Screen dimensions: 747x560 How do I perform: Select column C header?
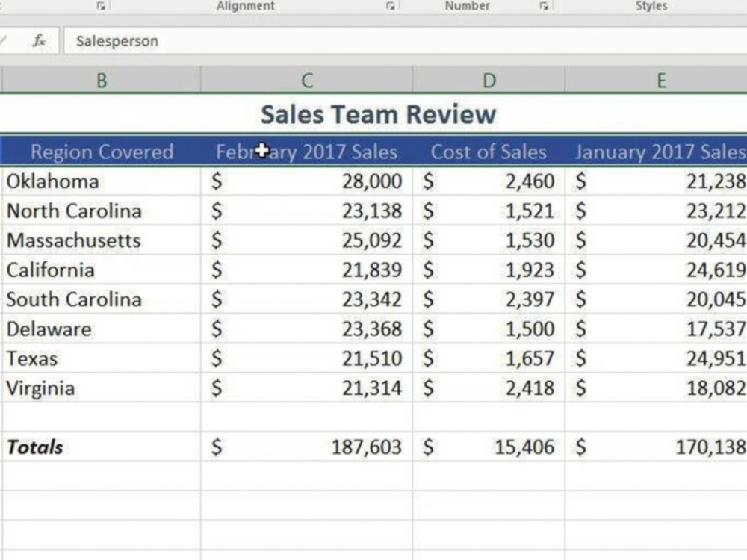coord(307,80)
